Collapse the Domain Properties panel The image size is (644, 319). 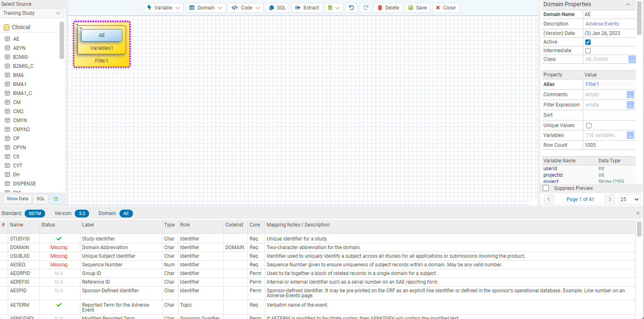pos(628,5)
